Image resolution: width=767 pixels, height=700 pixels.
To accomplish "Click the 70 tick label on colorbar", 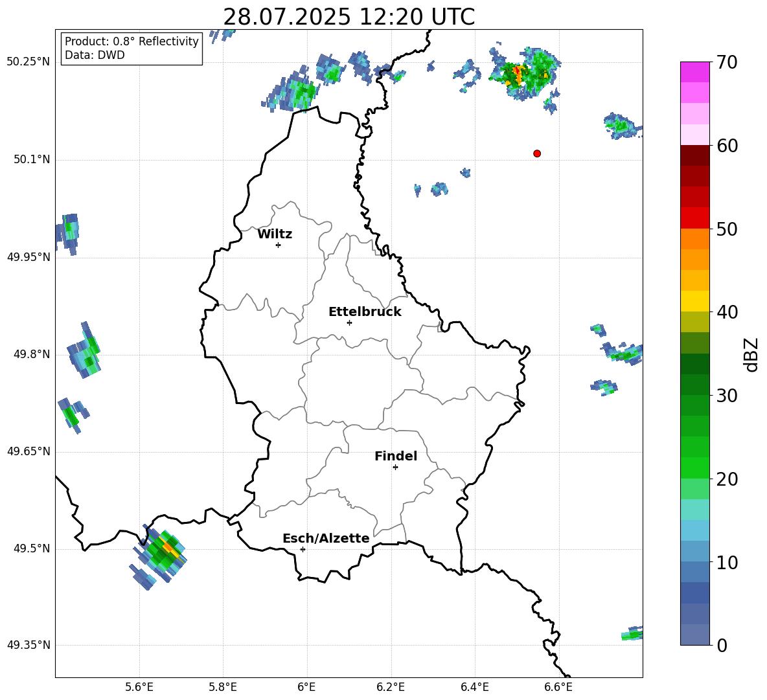I will coord(727,62).
